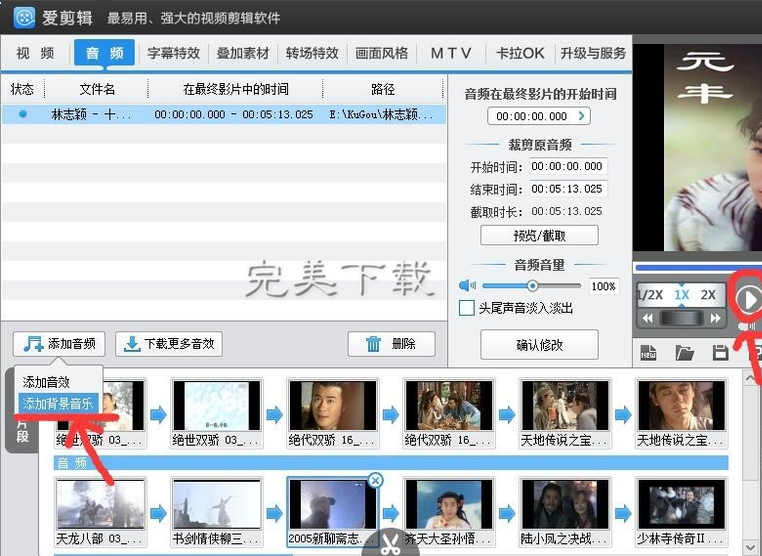The image size is (762, 556).
Task: Click the 预览/截取 button
Action: tap(539, 236)
